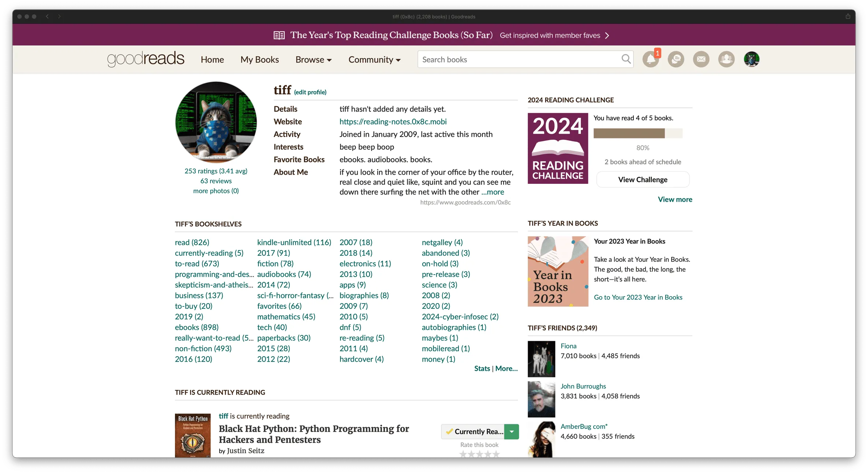The image size is (868, 473).
Task: Open My Books in navigation
Action: point(259,59)
